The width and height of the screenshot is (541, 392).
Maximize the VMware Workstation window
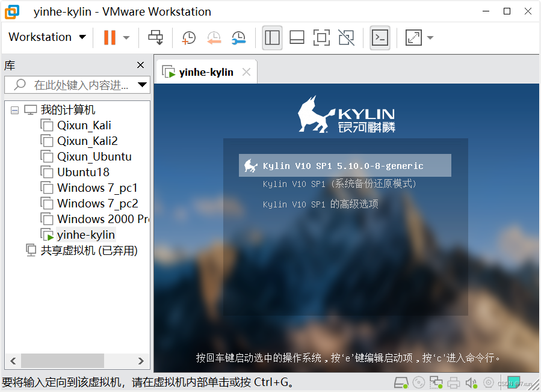[x=507, y=11]
